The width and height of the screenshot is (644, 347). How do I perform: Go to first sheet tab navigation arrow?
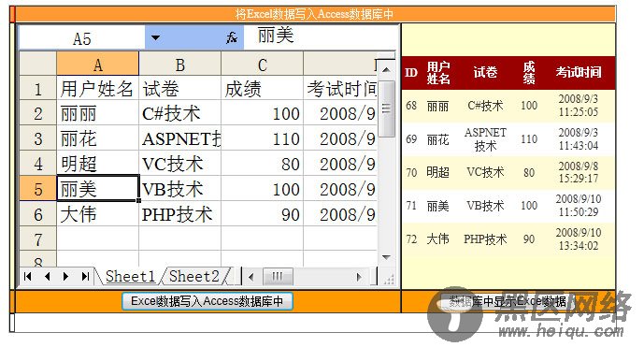tap(27, 276)
